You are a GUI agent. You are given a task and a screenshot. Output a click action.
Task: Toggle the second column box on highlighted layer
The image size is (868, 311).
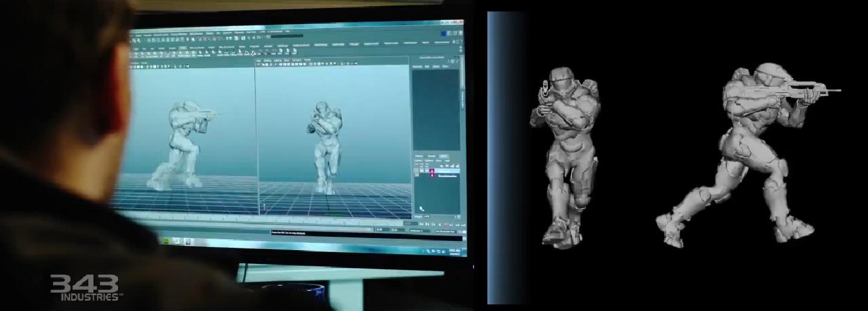pyautogui.click(x=423, y=171)
